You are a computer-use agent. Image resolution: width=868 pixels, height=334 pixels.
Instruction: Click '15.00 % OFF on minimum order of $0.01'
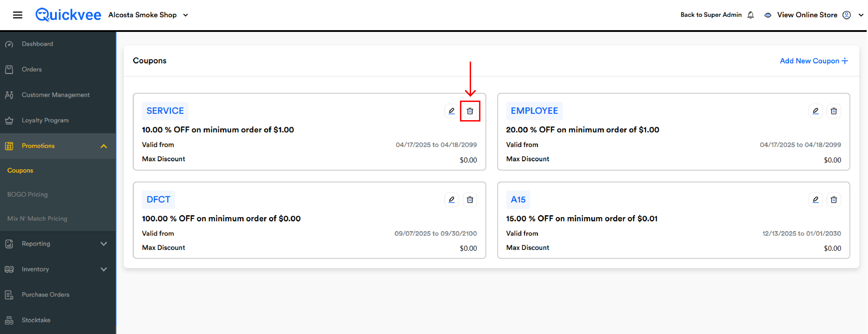(582, 218)
